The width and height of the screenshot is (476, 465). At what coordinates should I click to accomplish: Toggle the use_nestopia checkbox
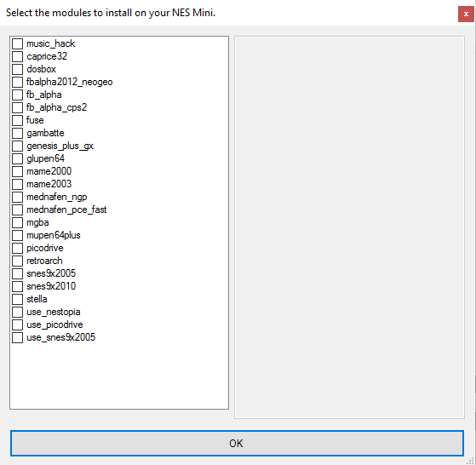17,312
